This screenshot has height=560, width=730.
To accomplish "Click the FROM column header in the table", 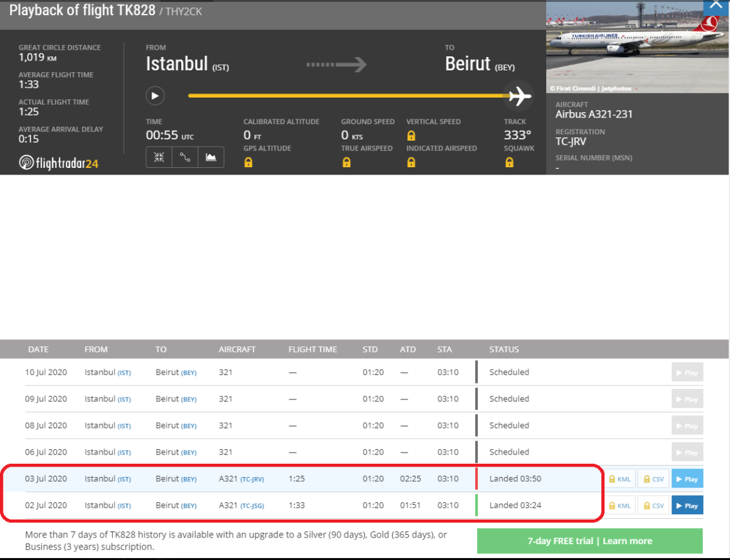I will (96, 349).
